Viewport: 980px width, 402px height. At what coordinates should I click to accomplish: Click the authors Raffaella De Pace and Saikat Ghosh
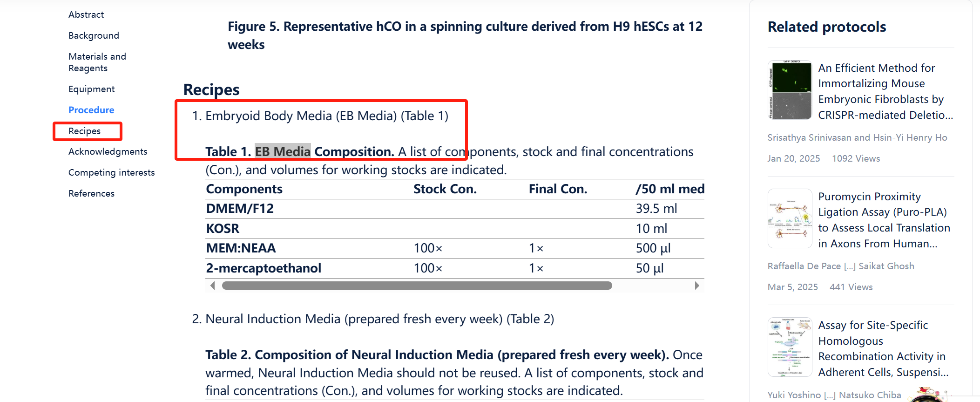click(840, 266)
